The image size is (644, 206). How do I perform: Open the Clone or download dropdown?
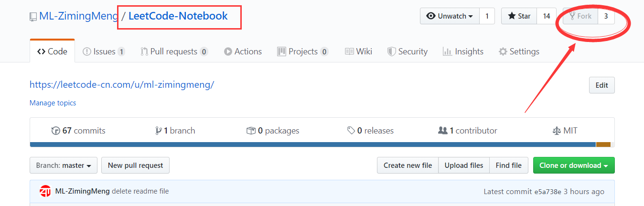pos(573,165)
